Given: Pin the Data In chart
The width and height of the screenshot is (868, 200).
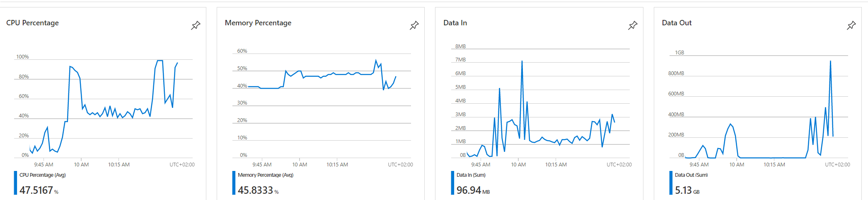Looking at the screenshot, I should [633, 25].
